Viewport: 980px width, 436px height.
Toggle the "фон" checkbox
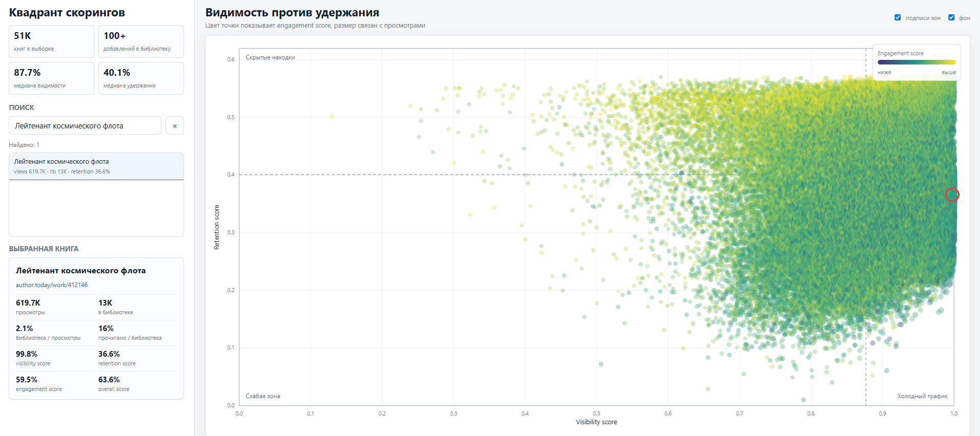tap(951, 17)
